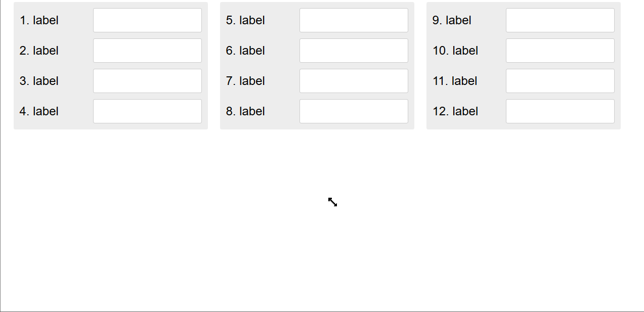Focus the text box for 2. label
The height and width of the screenshot is (312, 644).
click(x=147, y=51)
